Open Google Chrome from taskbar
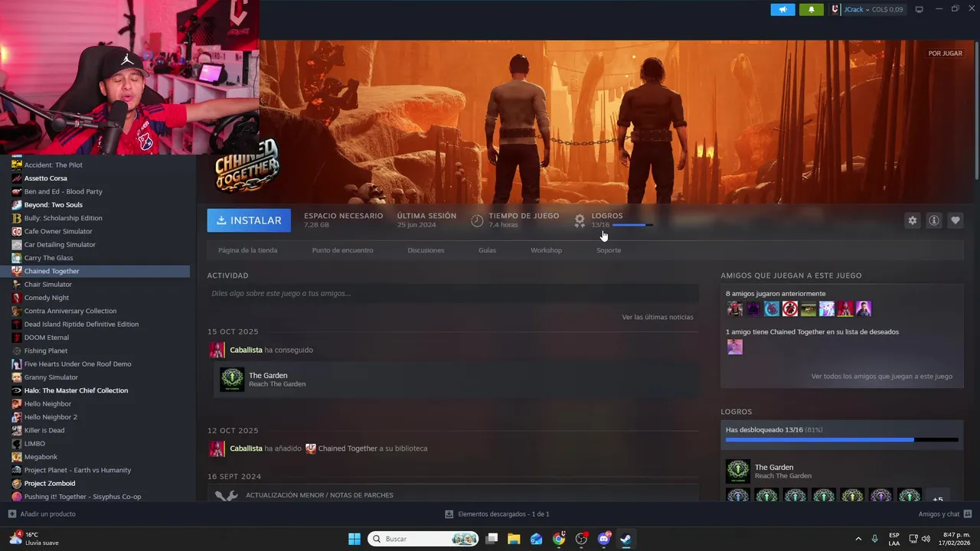Viewport: 980px width, 551px height. click(559, 539)
